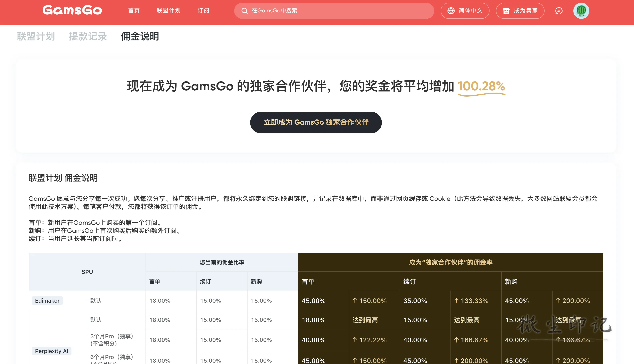
Task: Switch to the 提款记录 tab
Action: coord(88,36)
